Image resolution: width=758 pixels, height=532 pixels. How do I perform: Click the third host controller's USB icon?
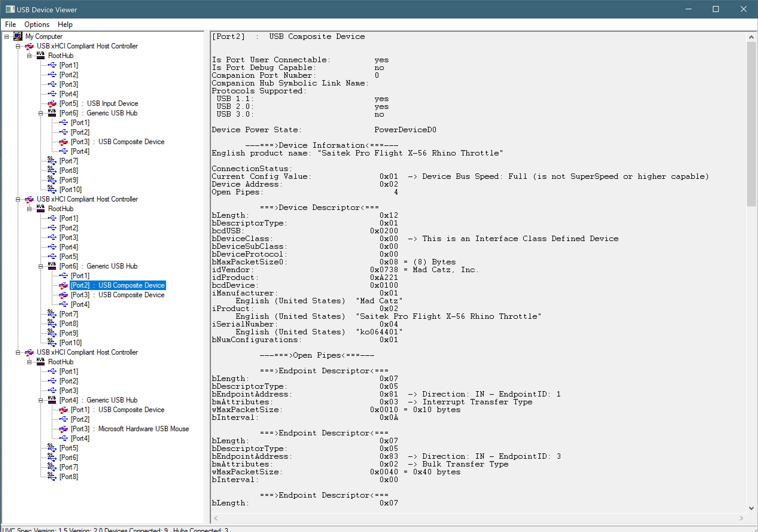click(29, 353)
